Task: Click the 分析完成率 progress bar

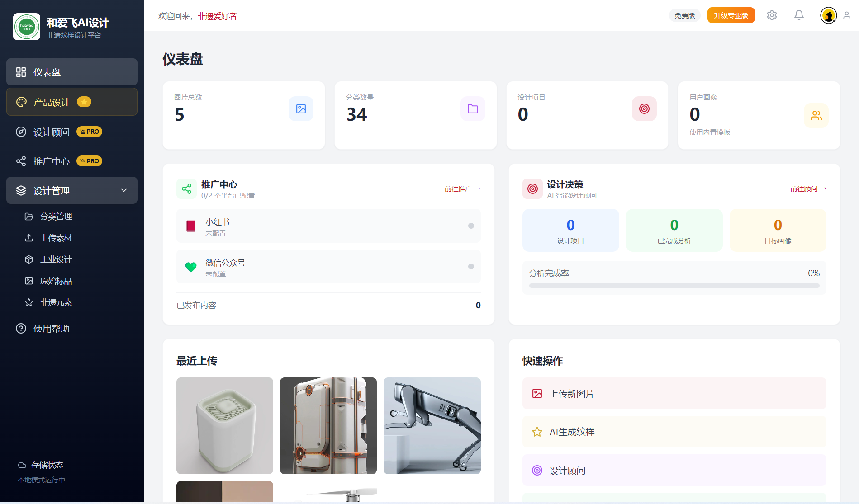Action: 674,286
